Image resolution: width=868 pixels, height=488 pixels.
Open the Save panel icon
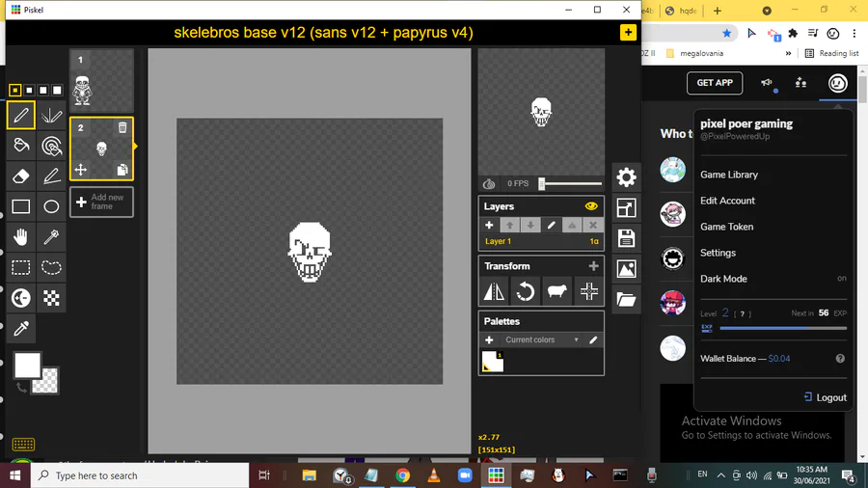pos(626,238)
